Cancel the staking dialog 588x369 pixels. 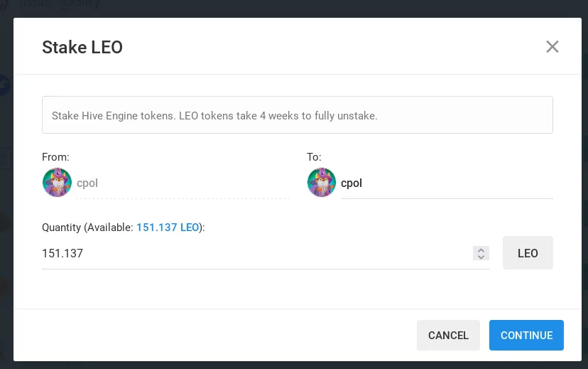[448, 335]
